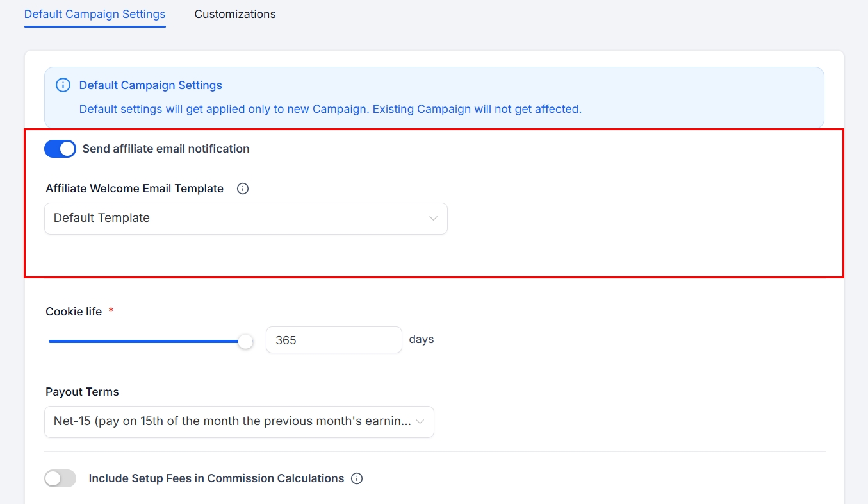Enable Include Setup Fees in Commission Calculations switch
Image resolution: width=868 pixels, height=504 pixels.
[60, 478]
